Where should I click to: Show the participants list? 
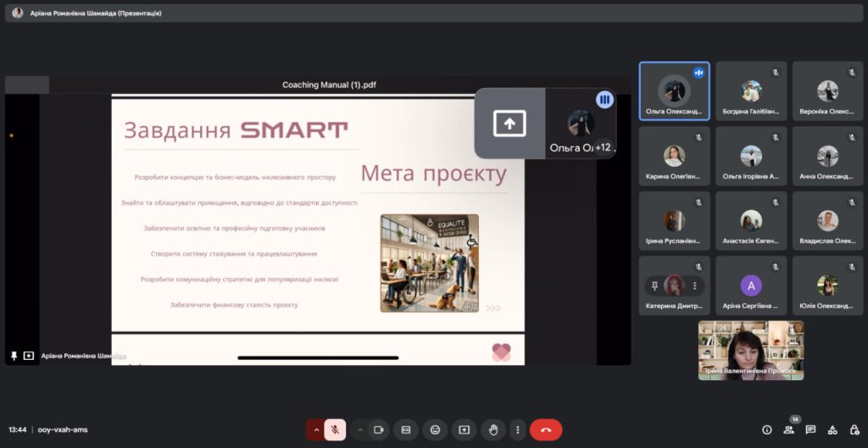coord(789,429)
